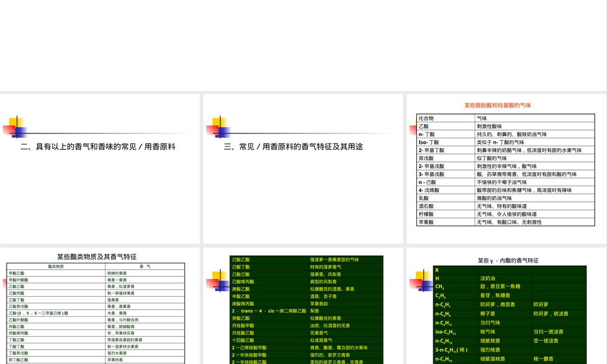Click the green cell 辛酸乙酯

[269, 296]
